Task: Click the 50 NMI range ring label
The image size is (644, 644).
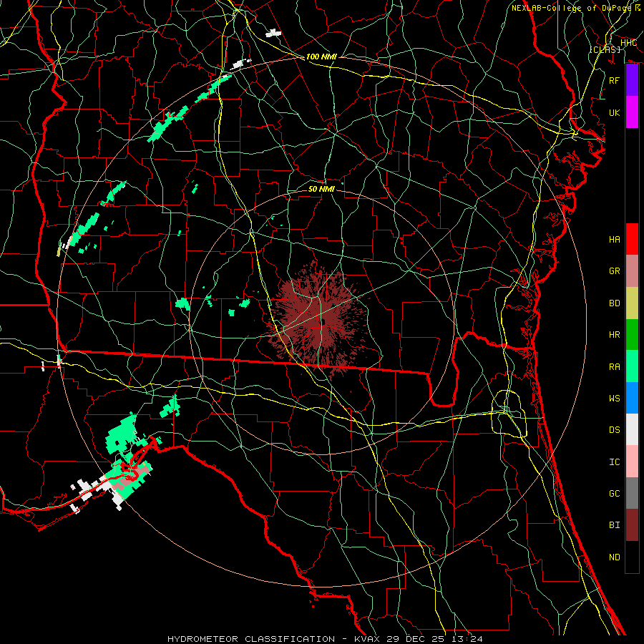Action: [321, 189]
